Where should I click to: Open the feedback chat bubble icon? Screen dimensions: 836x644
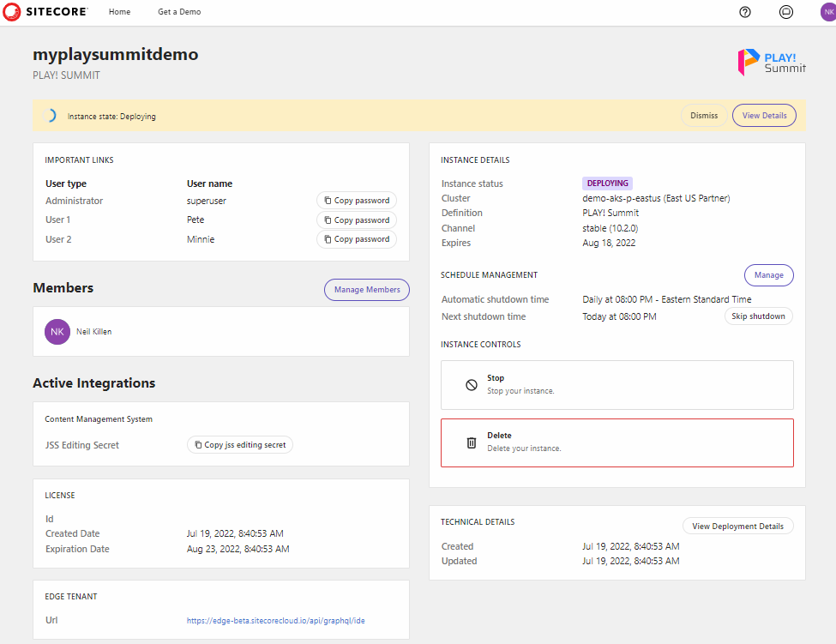click(785, 12)
